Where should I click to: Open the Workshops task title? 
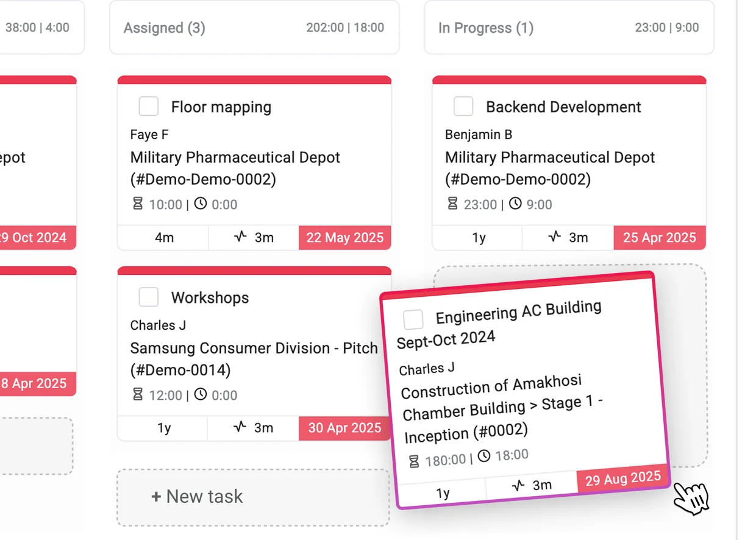point(210,297)
